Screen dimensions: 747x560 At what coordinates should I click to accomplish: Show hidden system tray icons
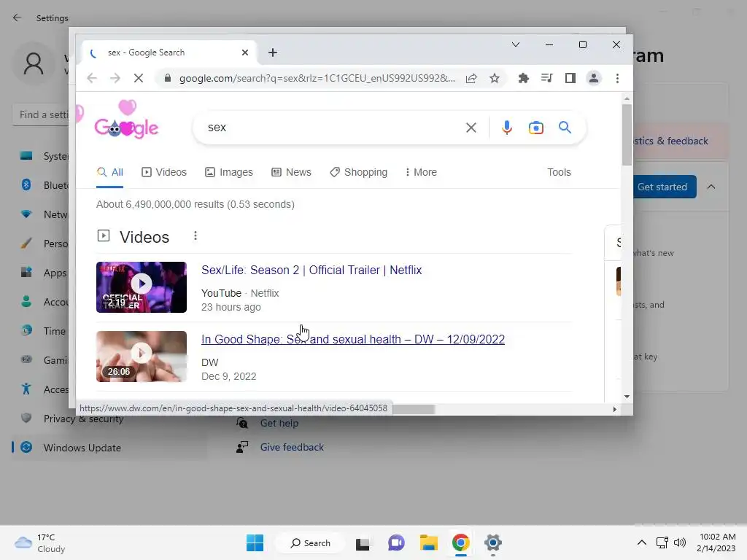pos(642,542)
